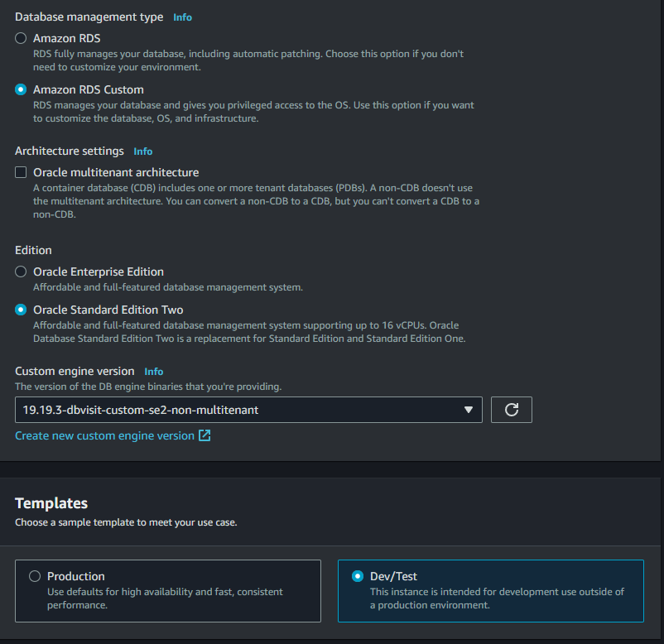Click the 'Database management type' heading
Screen dimensions: 664x644
pos(89,17)
